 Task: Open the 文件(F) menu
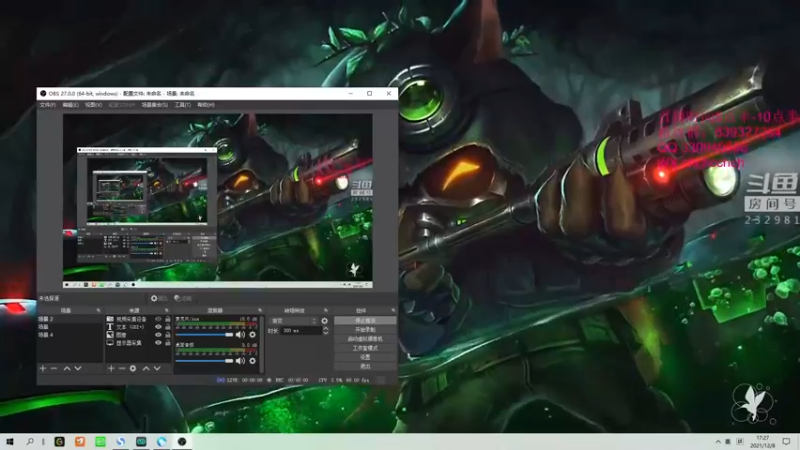tap(47, 105)
